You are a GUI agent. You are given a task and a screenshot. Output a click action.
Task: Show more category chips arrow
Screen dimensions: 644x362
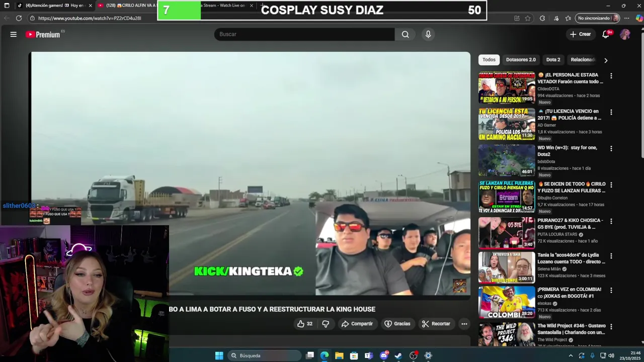coord(606,60)
